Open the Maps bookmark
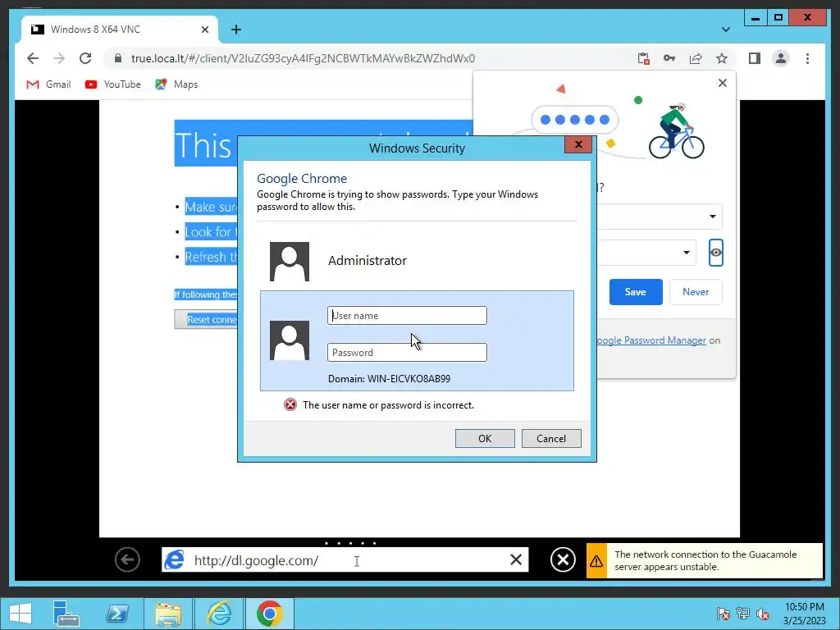Screen dimensions: 840x630 pyautogui.click(x=176, y=84)
